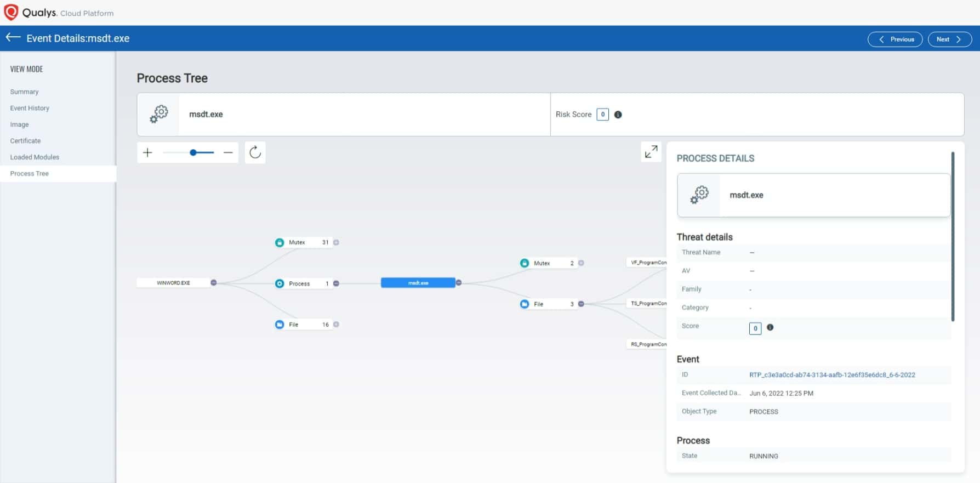Click the Previous button
Image resolution: width=980 pixels, height=483 pixels.
895,39
